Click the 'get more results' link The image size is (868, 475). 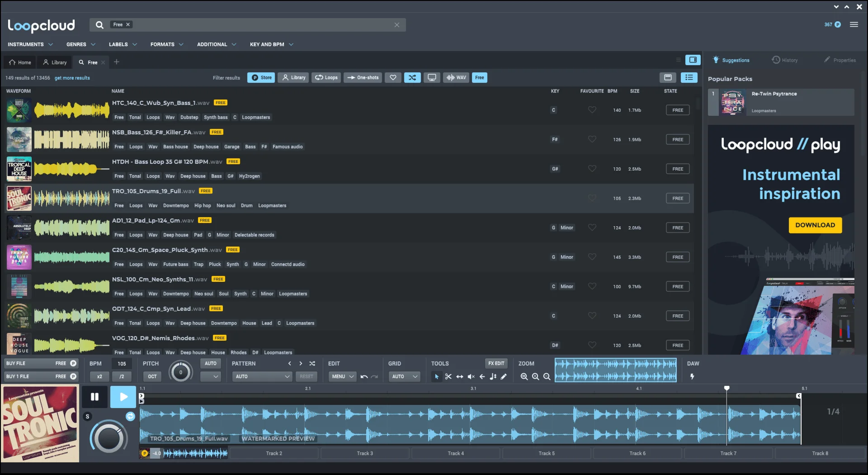(72, 78)
